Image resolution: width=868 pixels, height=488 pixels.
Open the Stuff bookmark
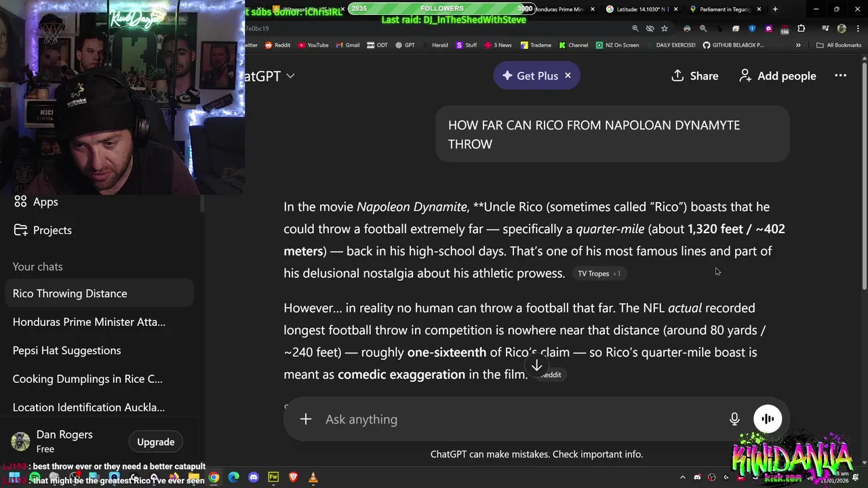(x=467, y=45)
